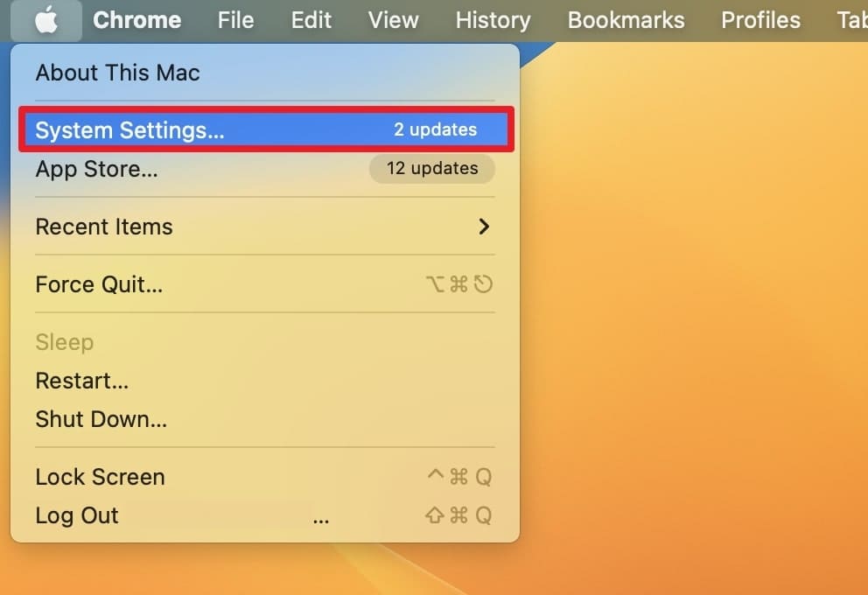Screen dimensions: 868x595
Task: Click the 12 updates badge
Action: tap(431, 168)
